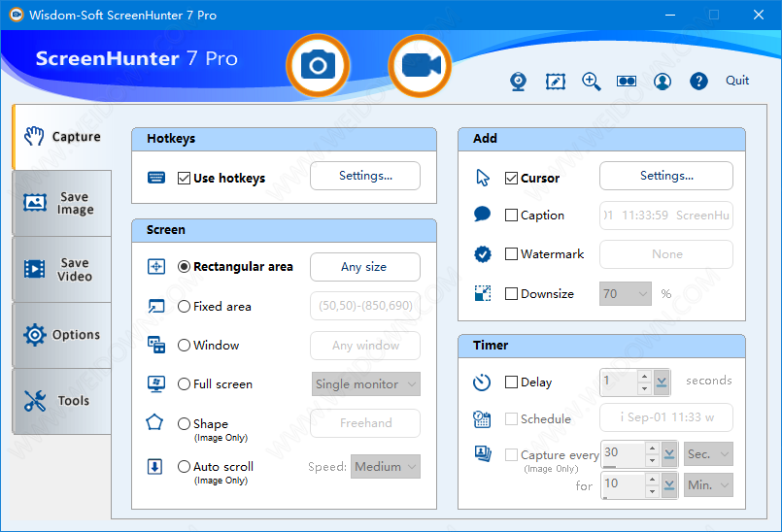
Task: Click the dual recorder panel icon
Action: [x=627, y=81]
